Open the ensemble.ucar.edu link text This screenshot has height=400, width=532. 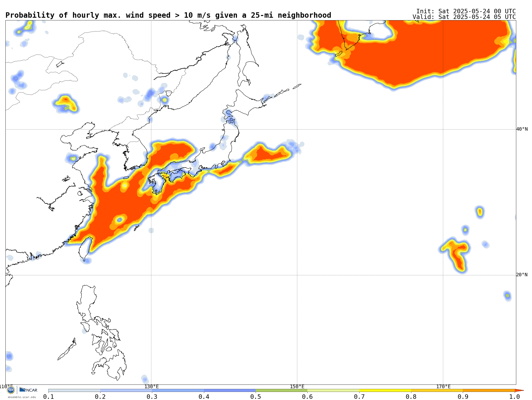(x=22, y=397)
